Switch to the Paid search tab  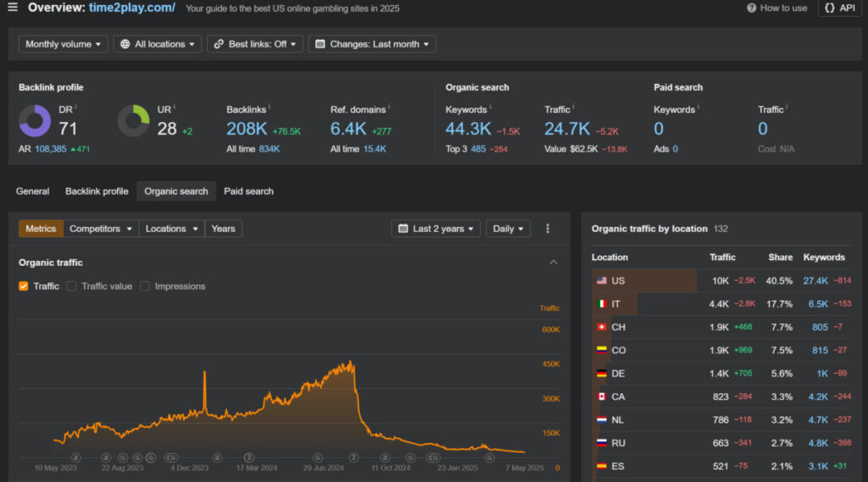[248, 191]
